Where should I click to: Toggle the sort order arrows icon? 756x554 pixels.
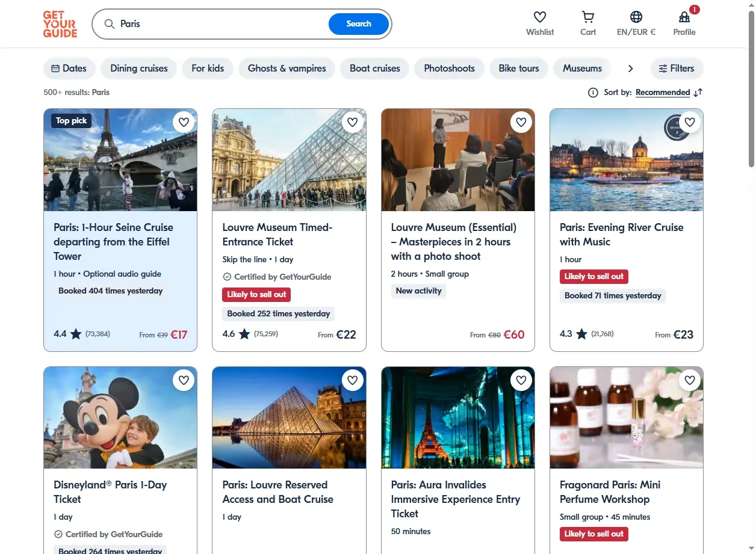[698, 93]
